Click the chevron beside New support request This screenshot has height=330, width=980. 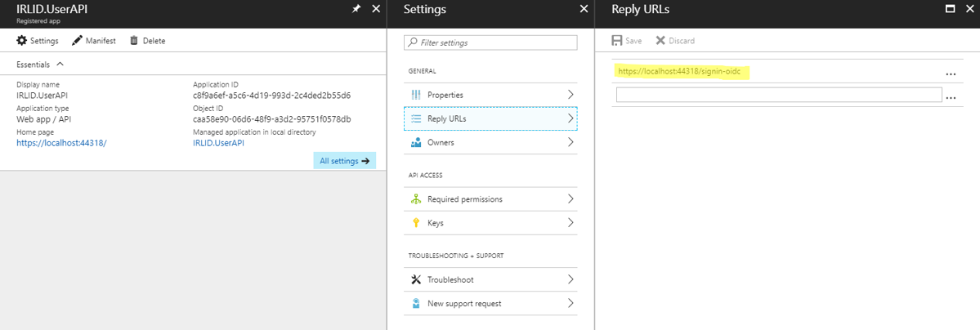pos(570,303)
